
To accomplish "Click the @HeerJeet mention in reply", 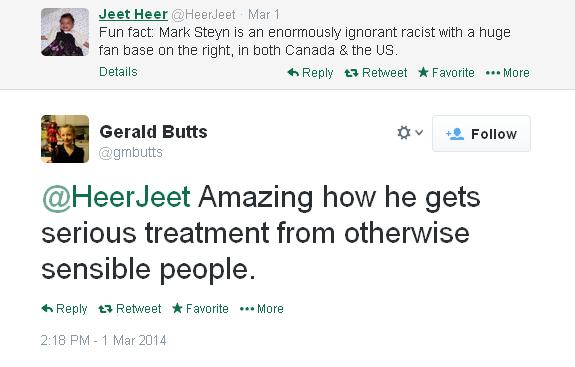I will [116, 197].
